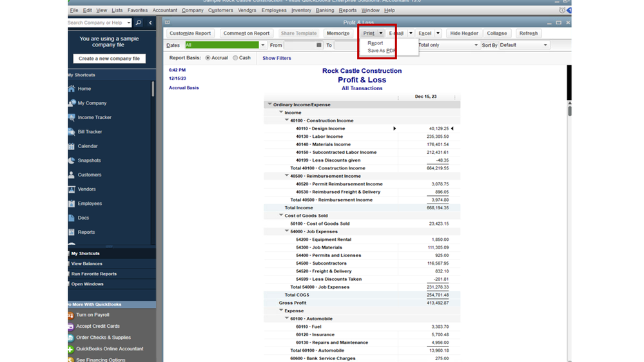644x362 pixels.
Task: Click the search magnifier icon
Action: coord(139,23)
